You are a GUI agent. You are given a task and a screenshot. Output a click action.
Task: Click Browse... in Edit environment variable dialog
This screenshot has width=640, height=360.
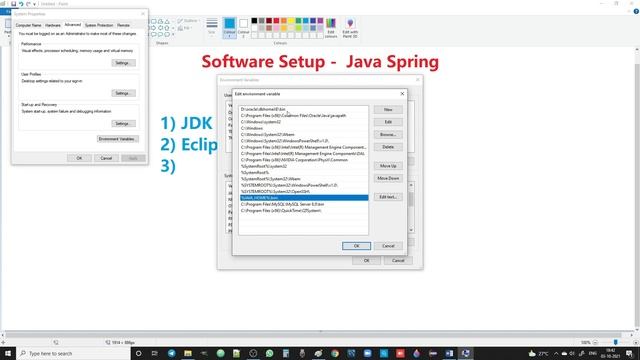coord(388,134)
